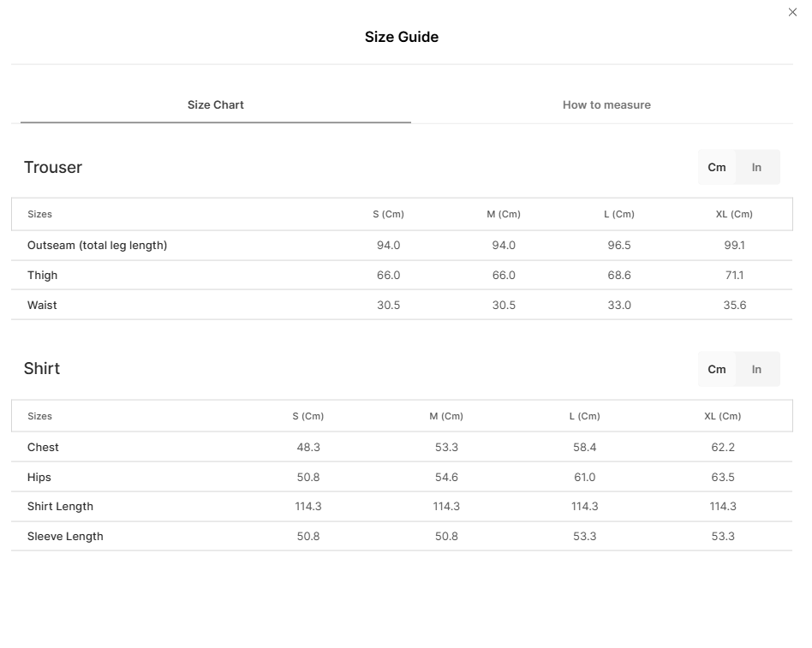812x648 pixels.
Task: Toggle Trouser units to In
Action: 756,167
